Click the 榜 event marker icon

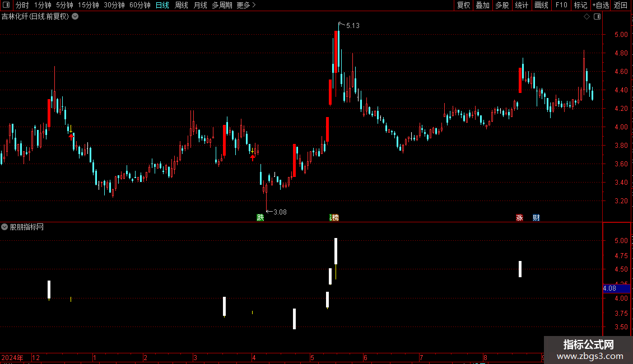[x=334, y=217]
